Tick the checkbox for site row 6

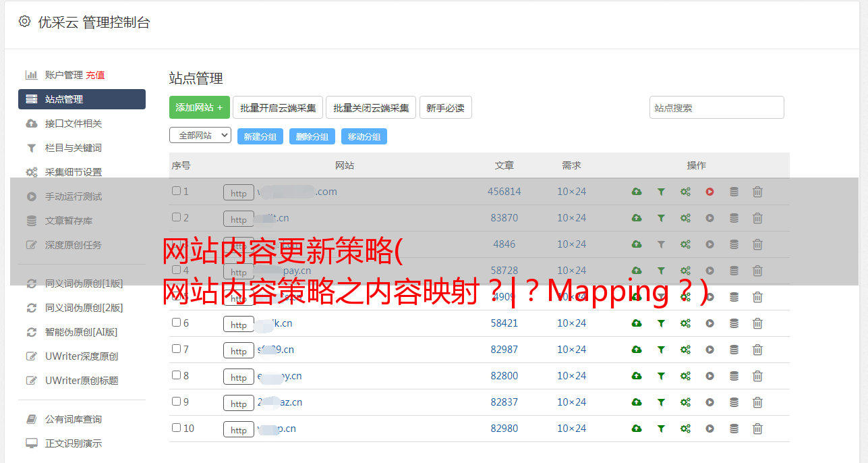[176, 323]
